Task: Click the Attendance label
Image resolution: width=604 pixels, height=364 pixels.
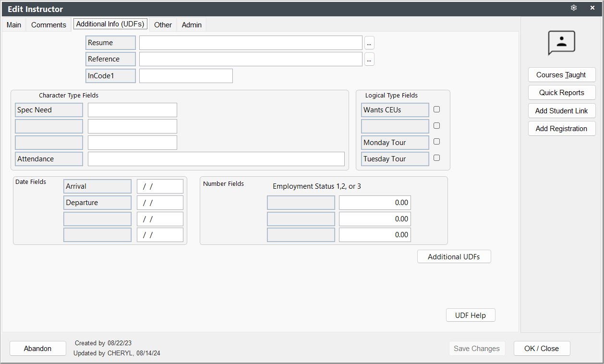Action: pos(49,159)
